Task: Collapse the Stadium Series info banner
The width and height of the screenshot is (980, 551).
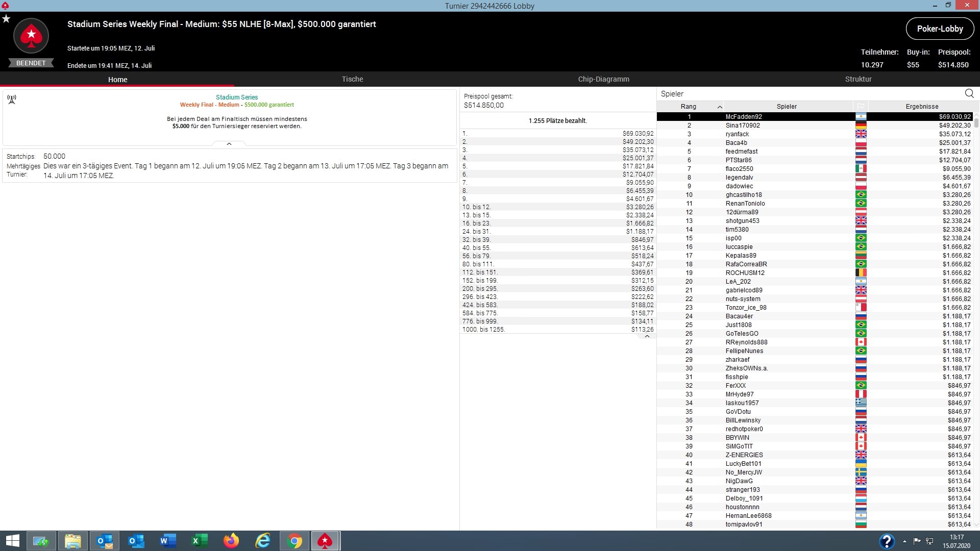Action: tap(229, 144)
